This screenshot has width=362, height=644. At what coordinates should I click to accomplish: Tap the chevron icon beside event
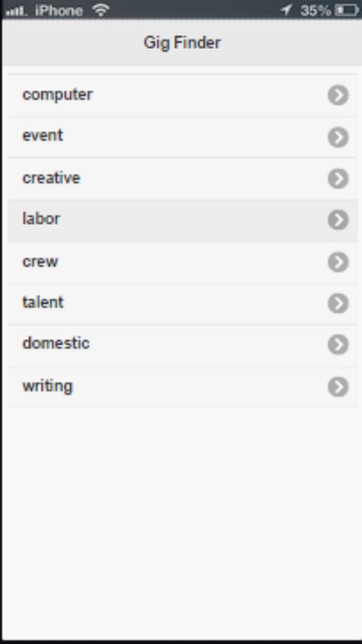338,137
